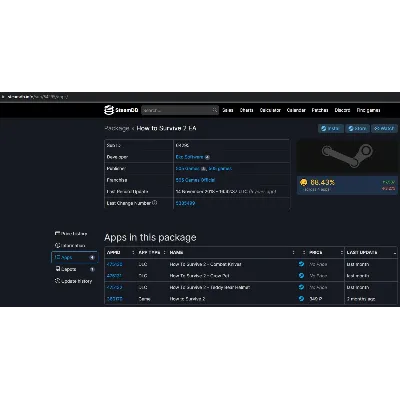The height and width of the screenshot is (400, 400).
Task: Click the Watch button
Action: click(384, 128)
